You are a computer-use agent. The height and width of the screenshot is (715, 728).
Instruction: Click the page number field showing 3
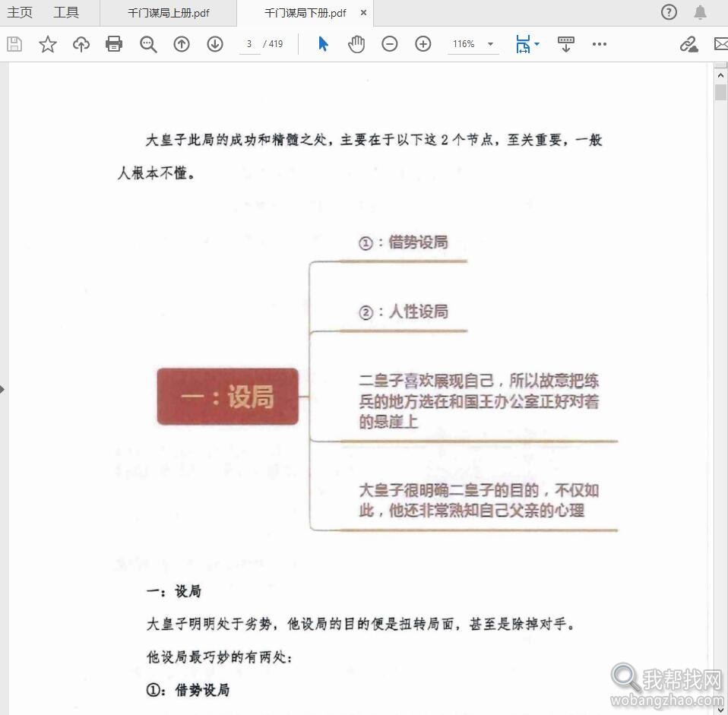[250, 44]
